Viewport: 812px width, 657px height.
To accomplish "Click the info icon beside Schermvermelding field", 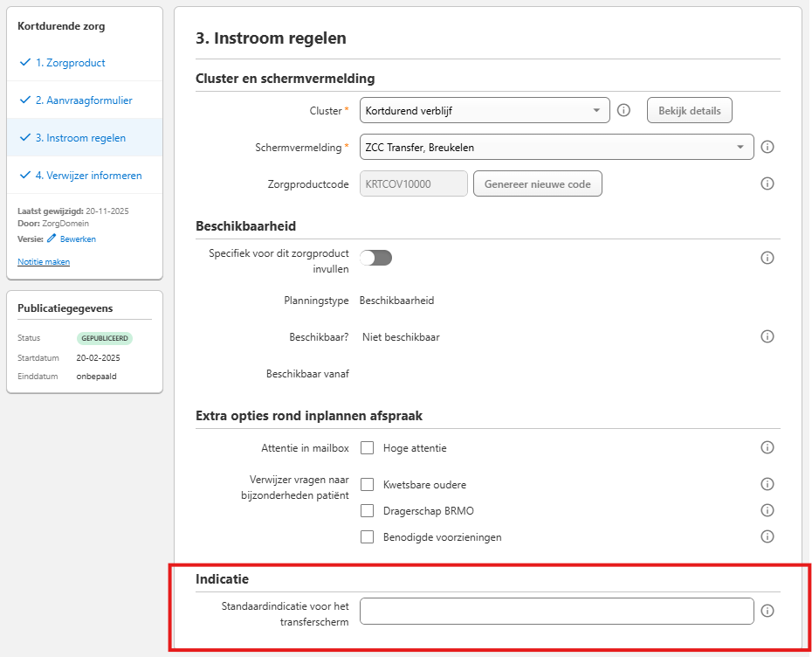I will (x=767, y=147).
